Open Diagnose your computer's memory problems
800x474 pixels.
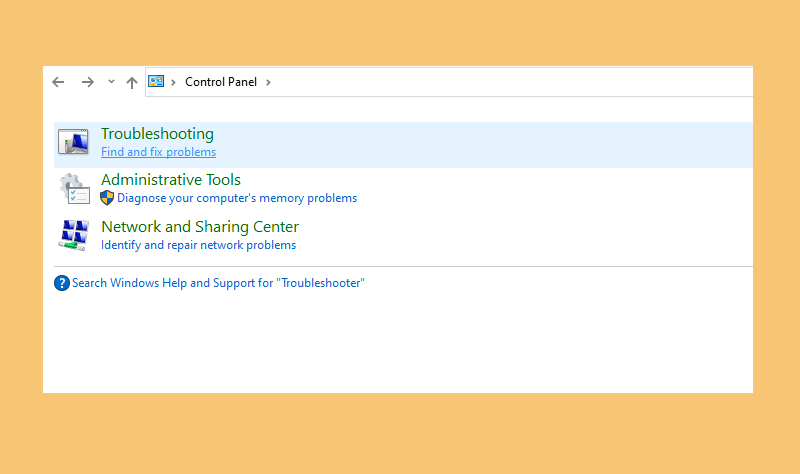point(237,198)
